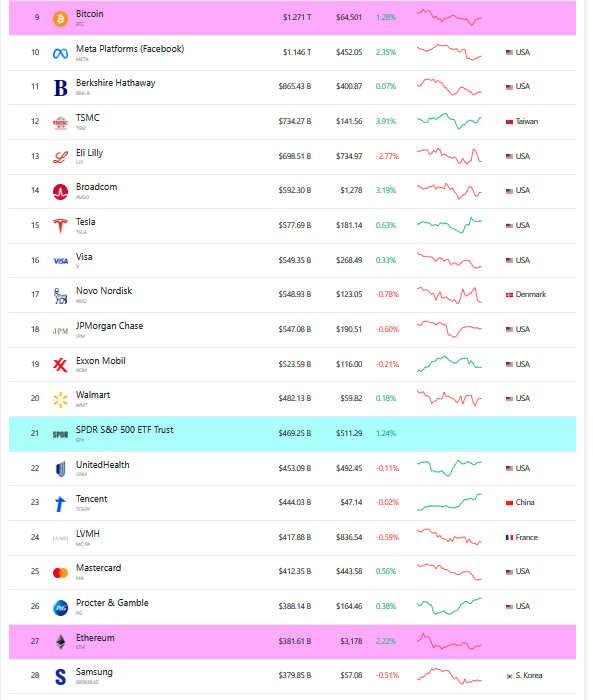Click the S. Korea flag in Samsung row
The image size is (593, 700).
click(509, 676)
